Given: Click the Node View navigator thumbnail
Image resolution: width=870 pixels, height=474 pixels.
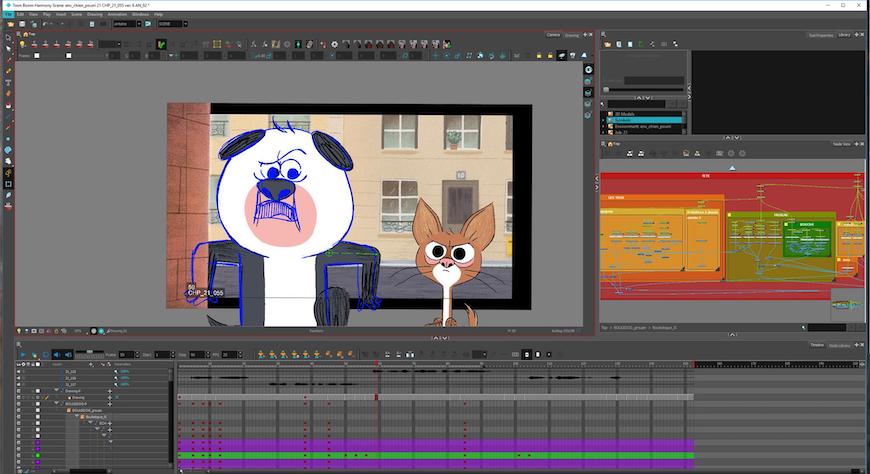Looking at the screenshot, I should pyautogui.click(x=847, y=304).
